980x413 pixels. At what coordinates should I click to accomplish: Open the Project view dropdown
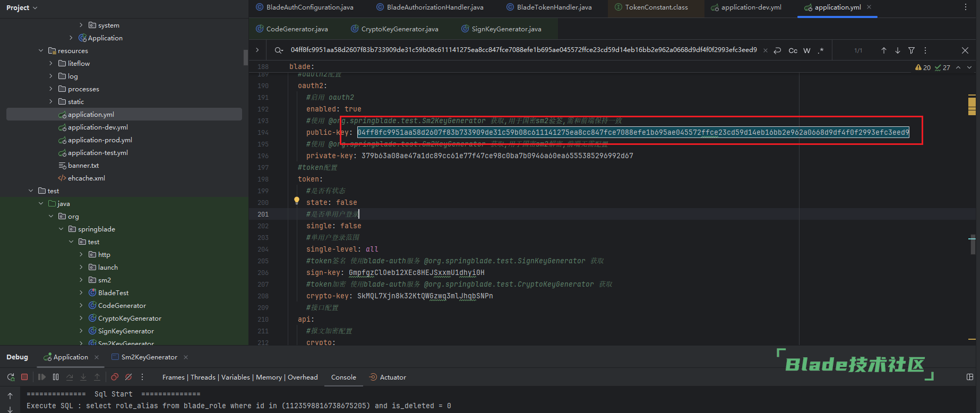(22, 7)
